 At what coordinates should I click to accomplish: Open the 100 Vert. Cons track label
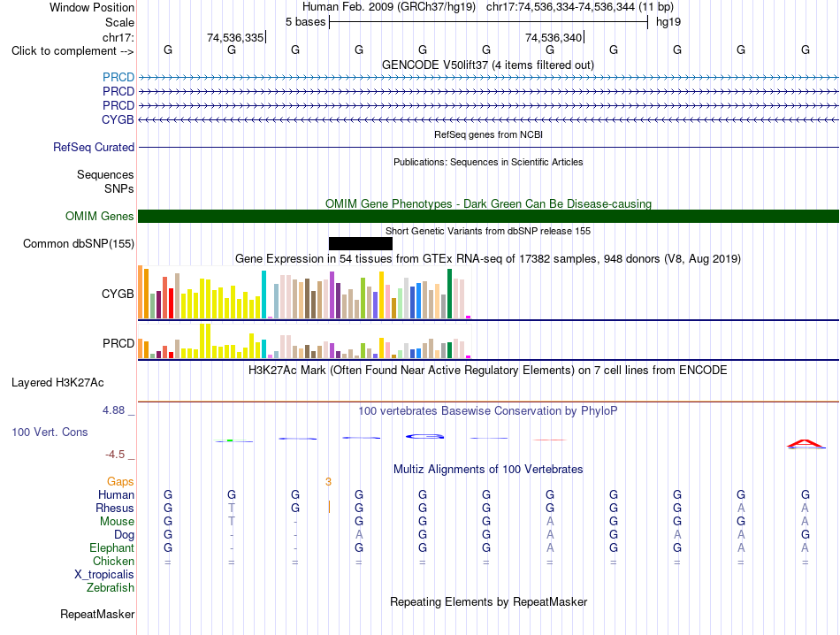point(50,432)
